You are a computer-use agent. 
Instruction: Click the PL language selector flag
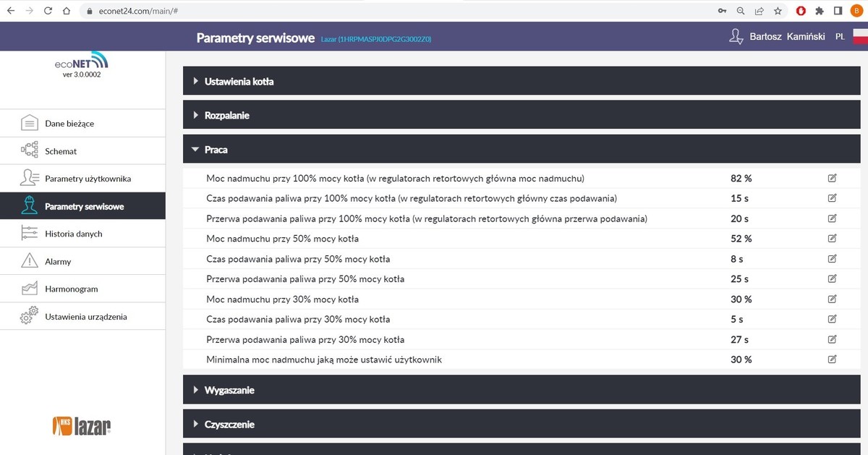click(x=859, y=36)
